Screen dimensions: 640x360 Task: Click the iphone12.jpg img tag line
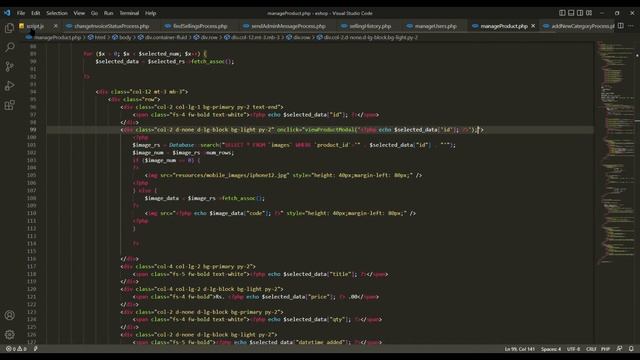(283, 176)
